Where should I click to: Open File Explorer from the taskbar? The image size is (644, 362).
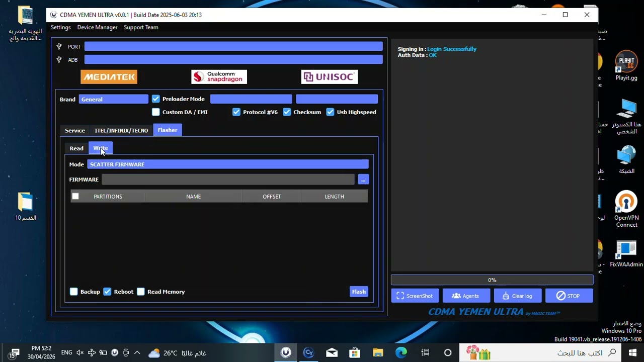click(378, 353)
